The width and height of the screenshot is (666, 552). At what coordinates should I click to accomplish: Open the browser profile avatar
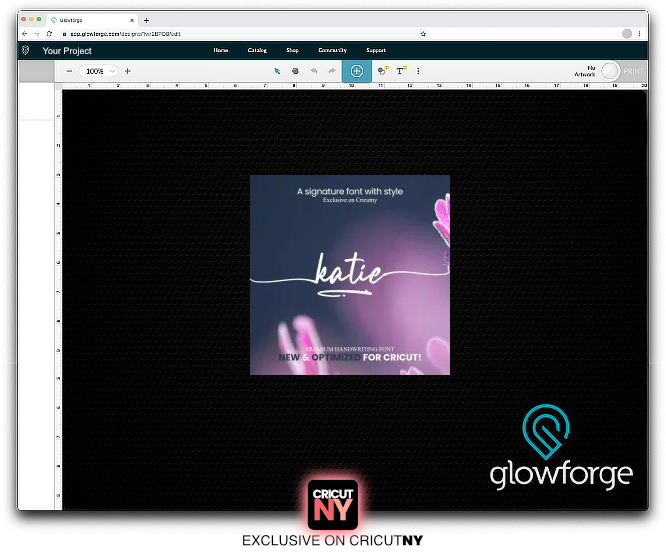click(627, 34)
